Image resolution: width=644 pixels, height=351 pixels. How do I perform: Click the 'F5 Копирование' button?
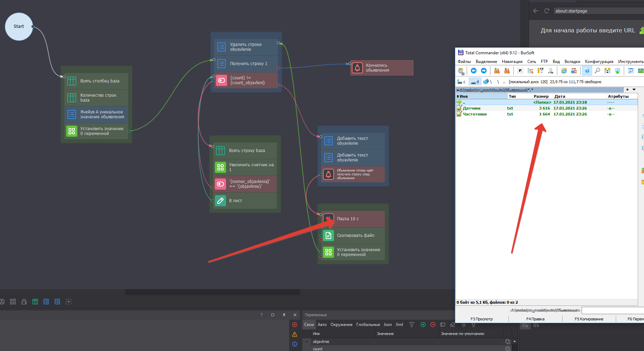(589, 319)
